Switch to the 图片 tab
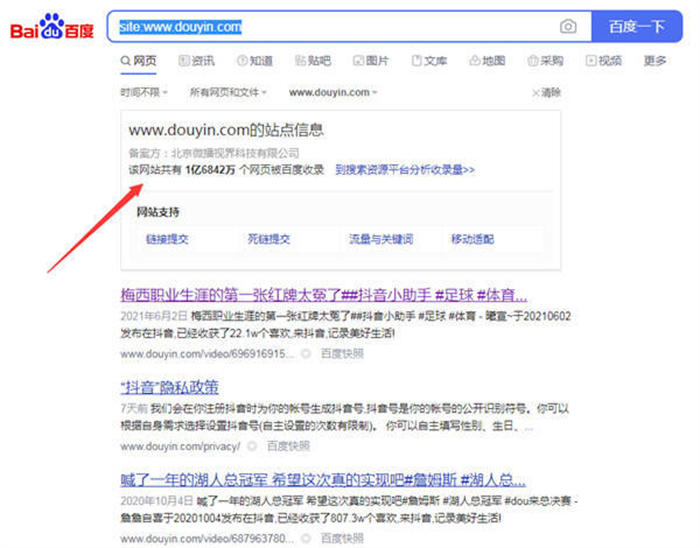 [371, 61]
